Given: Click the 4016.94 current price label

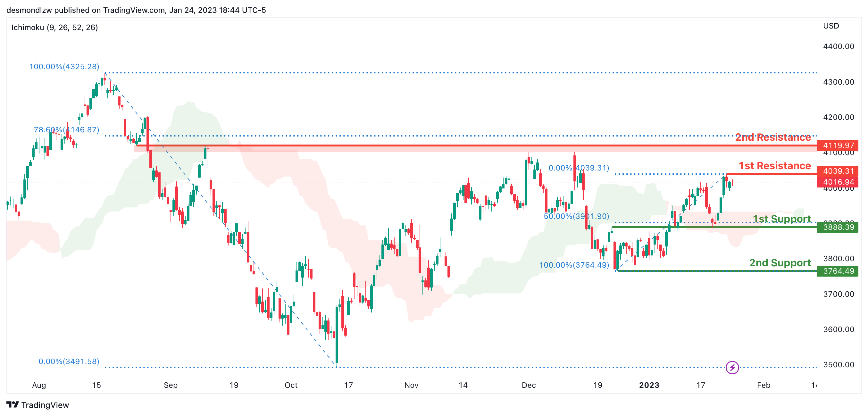Looking at the screenshot, I should [838, 182].
